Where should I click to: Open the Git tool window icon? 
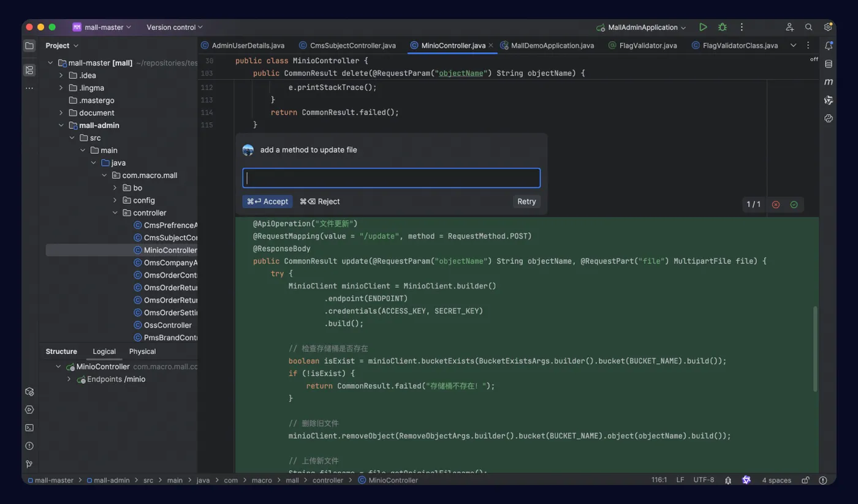[29, 464]
